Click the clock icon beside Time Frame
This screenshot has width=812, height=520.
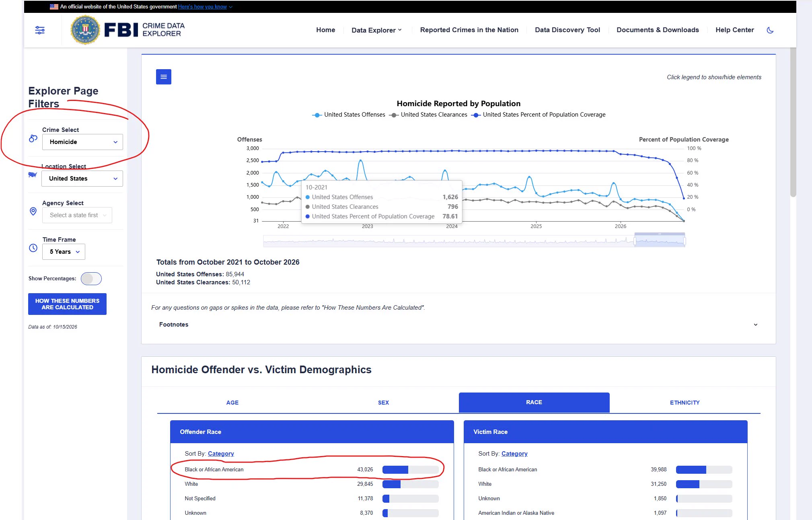(33, 248)
